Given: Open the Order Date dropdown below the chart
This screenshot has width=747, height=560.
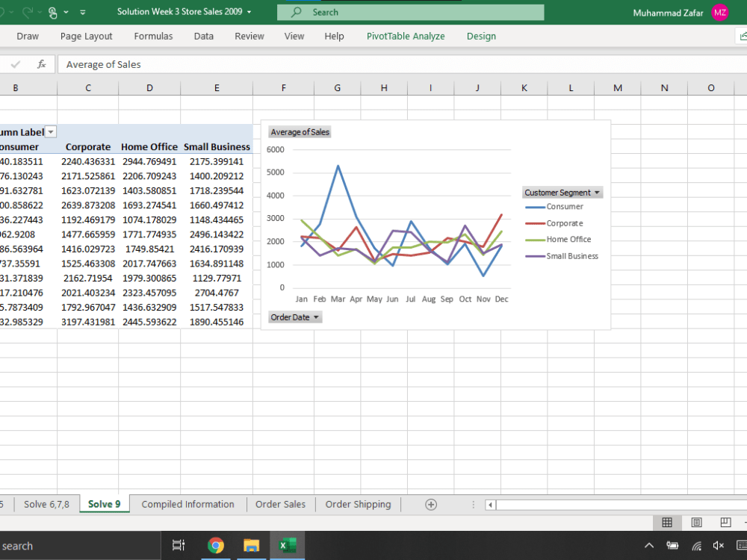Looking at the screenshot, I should click(316, 317).
